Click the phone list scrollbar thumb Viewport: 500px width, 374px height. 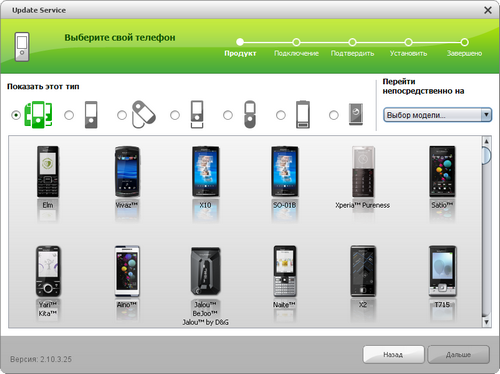pos(486,155)
